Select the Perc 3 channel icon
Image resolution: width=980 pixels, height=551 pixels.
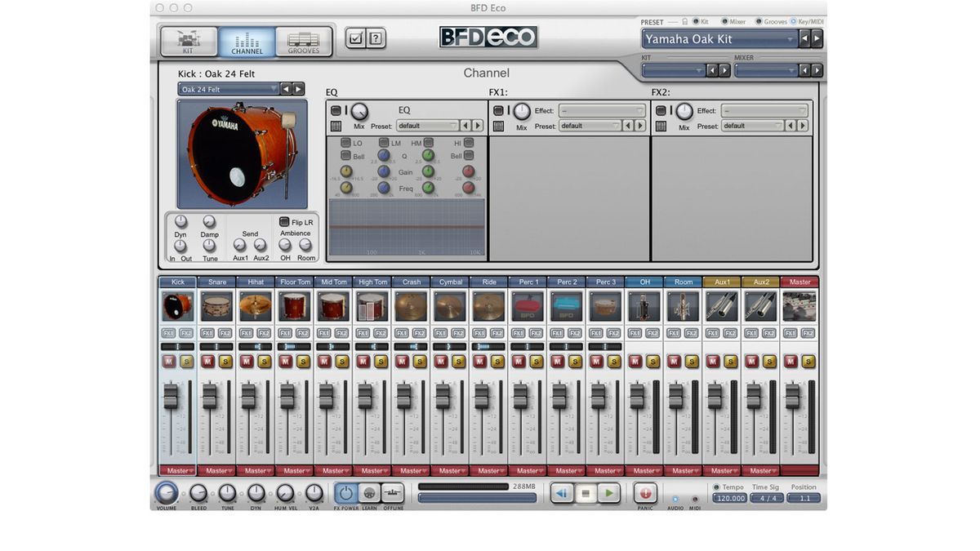point(606,307)
